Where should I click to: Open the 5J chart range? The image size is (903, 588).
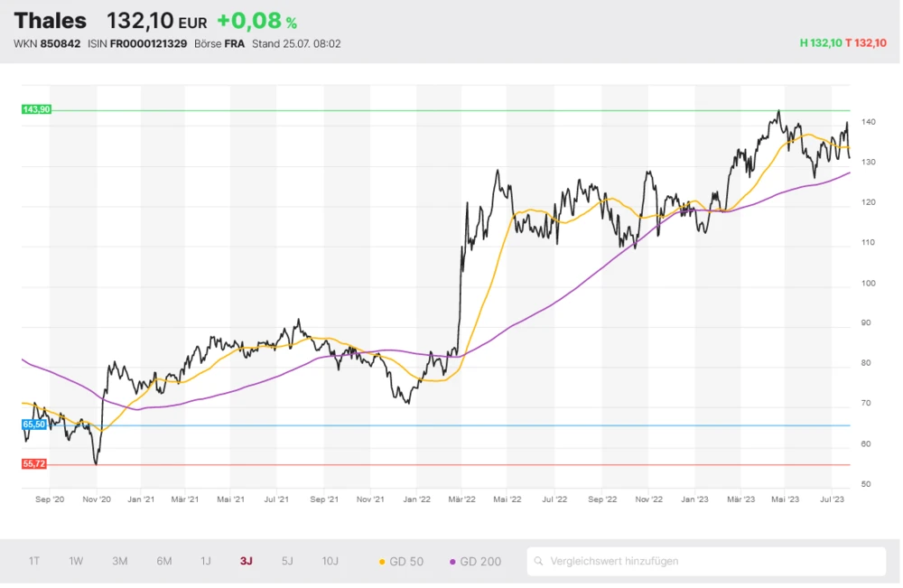[x=287, y=561]
